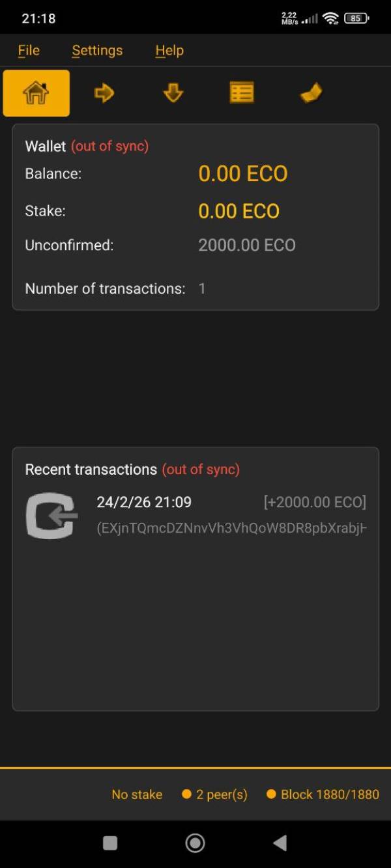Tap the Android home circle button
Image resolution: width=391 pixels, height=868 pixels.
(195, 843)
